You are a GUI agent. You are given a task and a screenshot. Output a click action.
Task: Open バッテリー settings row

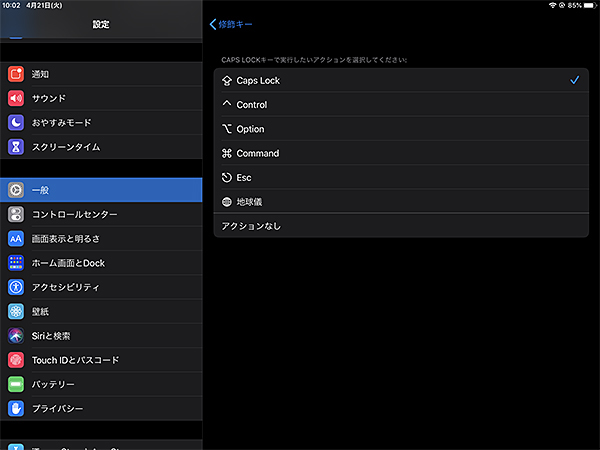point(100,384)
